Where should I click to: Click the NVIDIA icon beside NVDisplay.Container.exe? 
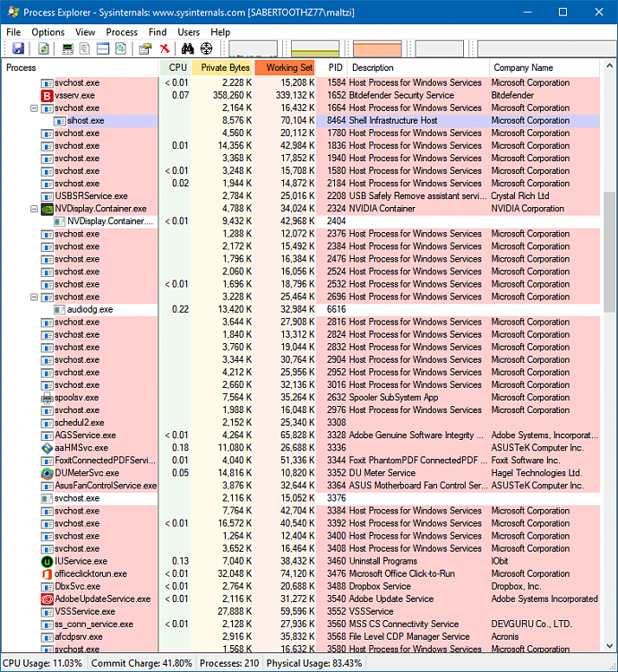(47, 209)
